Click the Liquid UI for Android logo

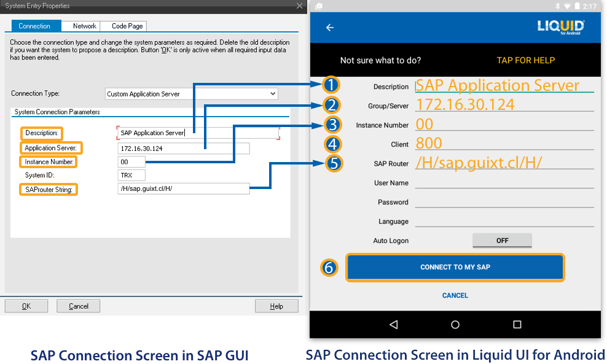tap(560, 27)
